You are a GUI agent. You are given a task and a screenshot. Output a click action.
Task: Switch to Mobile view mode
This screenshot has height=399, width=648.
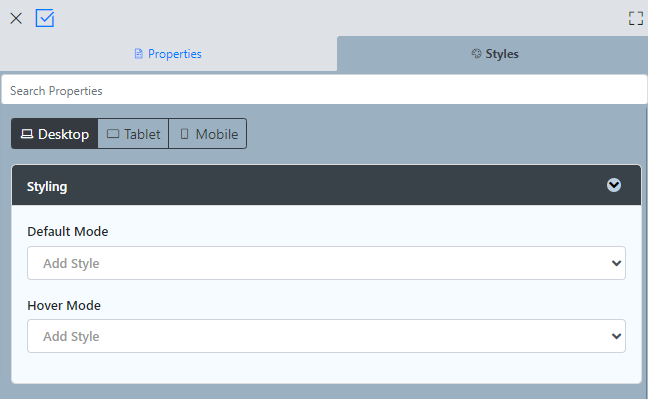tap(208, 134)
